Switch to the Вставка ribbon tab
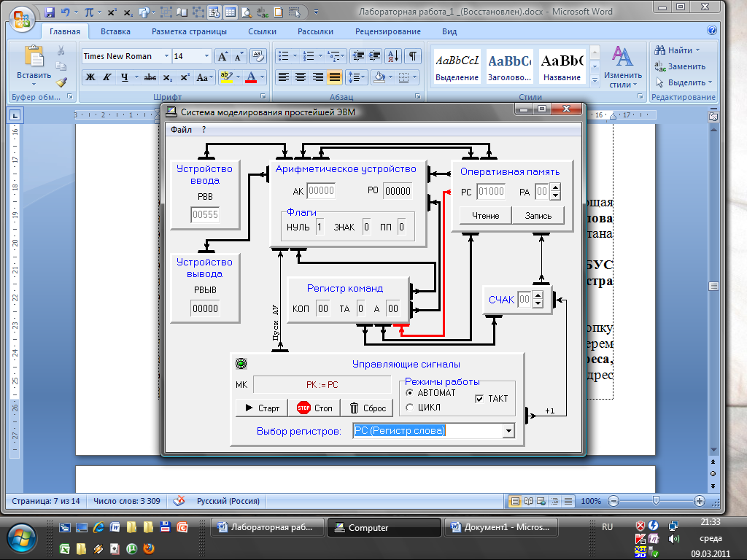 [x=115, y=31]
